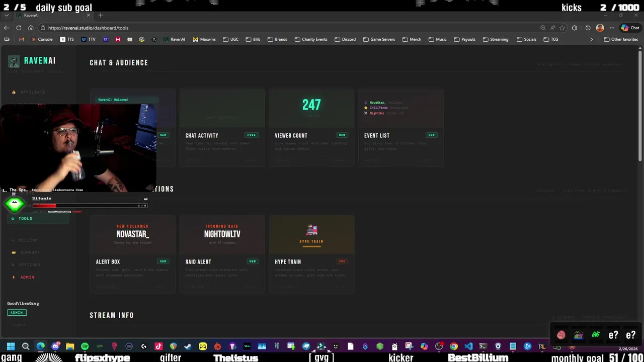Open the browser Chat sidebar button
The height and width of the screenshot is (362, 644).
click(630, 28)
